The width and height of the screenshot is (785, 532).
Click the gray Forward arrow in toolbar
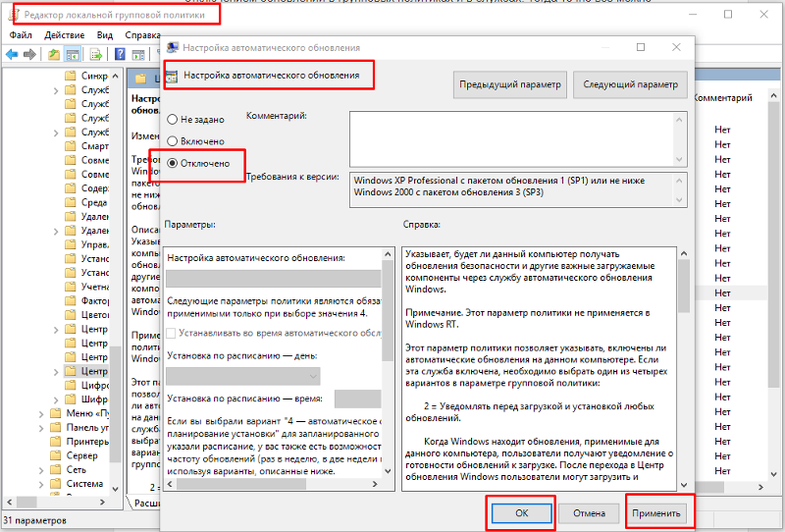pos(29,54)
